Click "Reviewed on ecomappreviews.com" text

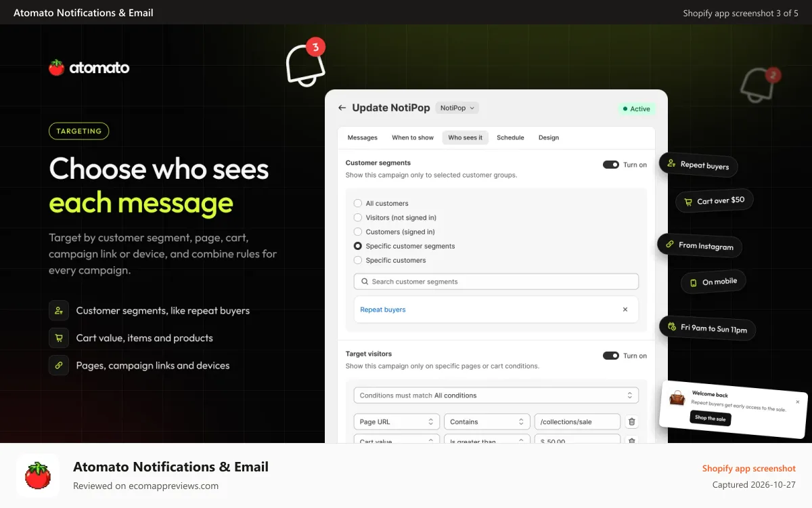point(145,486)
